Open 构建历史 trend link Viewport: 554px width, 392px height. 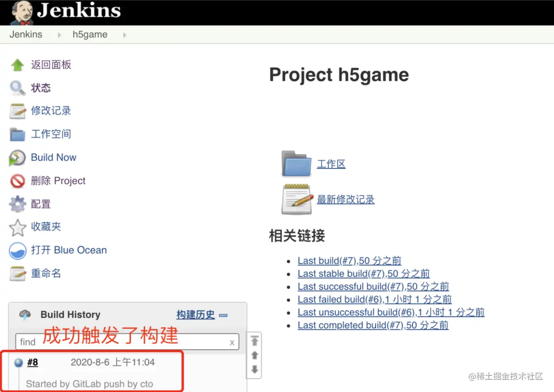pyautogui.click(x=195, y=315)
